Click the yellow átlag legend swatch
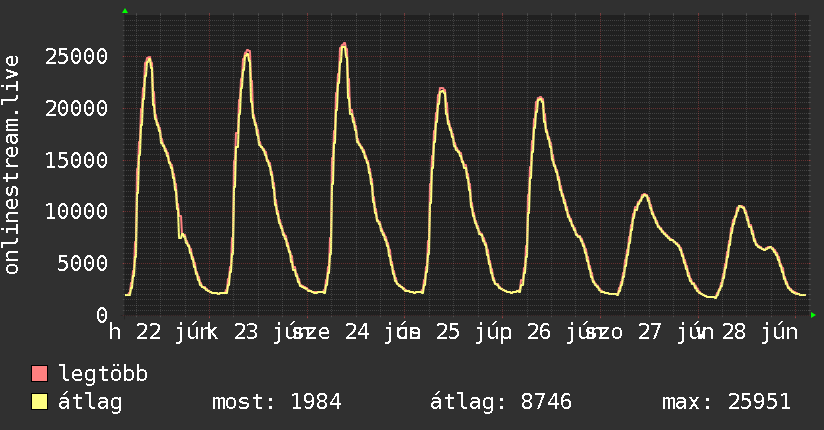This screenshot has height=430, width=824. [39, 402]
